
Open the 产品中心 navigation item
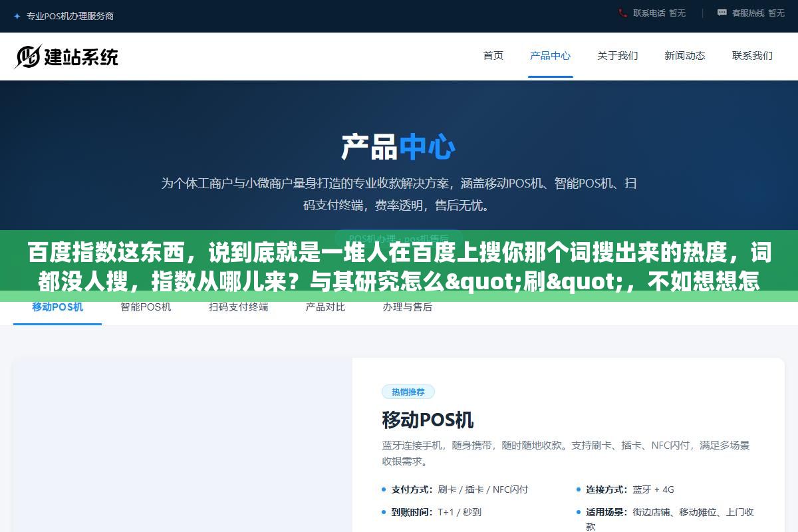550,56
